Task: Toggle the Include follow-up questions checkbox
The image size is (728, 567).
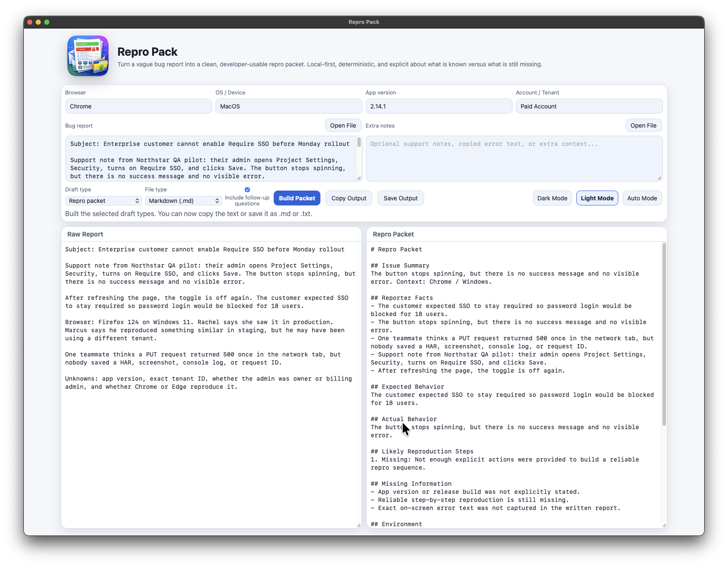Action: (247, 190)
